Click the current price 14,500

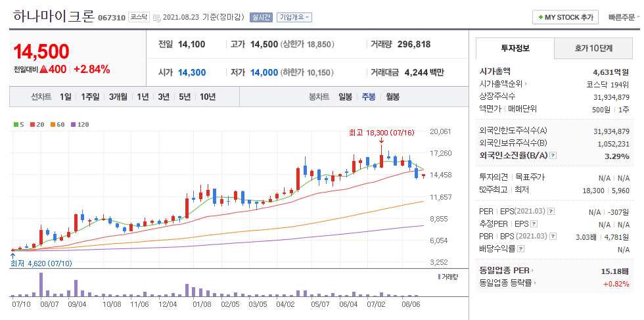click(x=41, y=52)
